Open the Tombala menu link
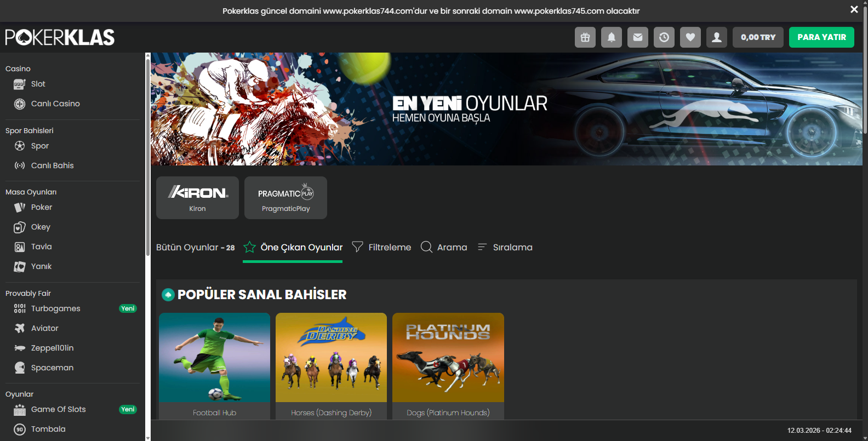 pos(48,429)
